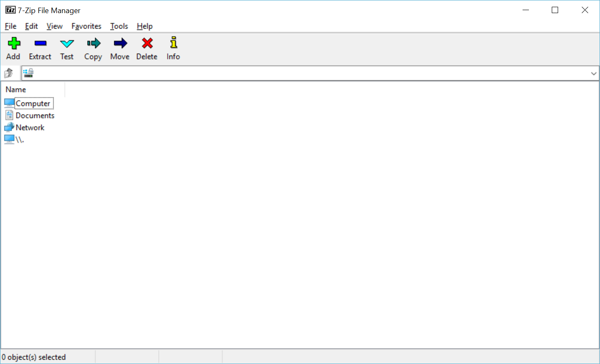600x364 pixels.
Task: Click the green Add plus icon
Action: (14, 43)
